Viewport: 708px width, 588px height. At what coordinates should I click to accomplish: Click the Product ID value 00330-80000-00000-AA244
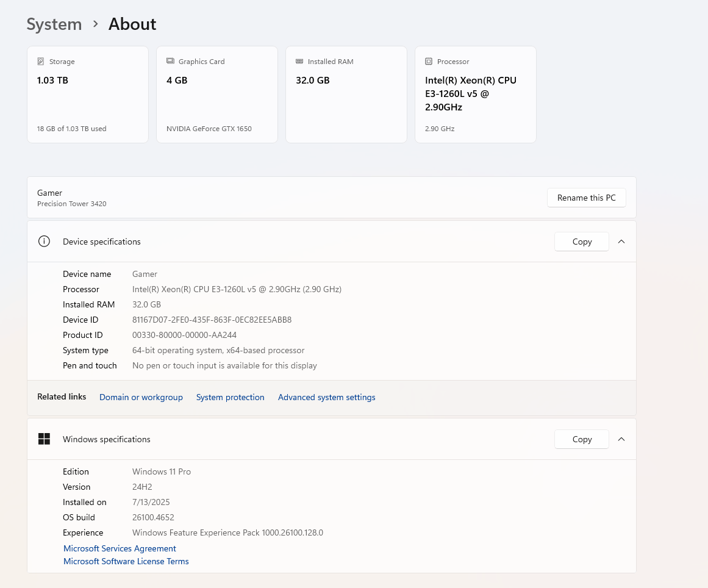click(x=184, y=335)
